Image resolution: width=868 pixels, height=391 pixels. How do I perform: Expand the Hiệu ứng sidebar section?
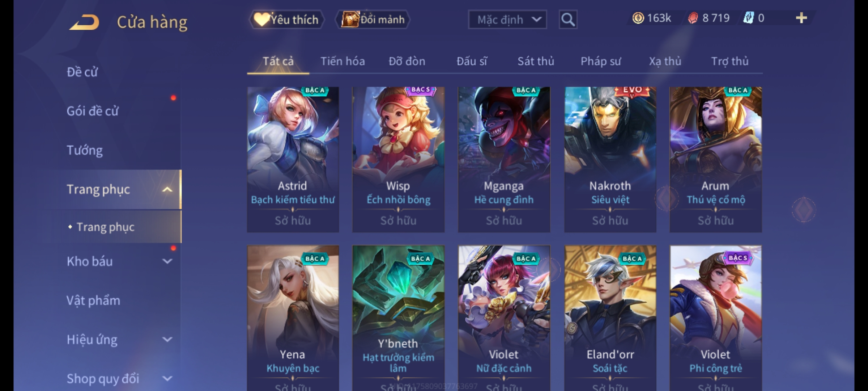coord(167,339)
